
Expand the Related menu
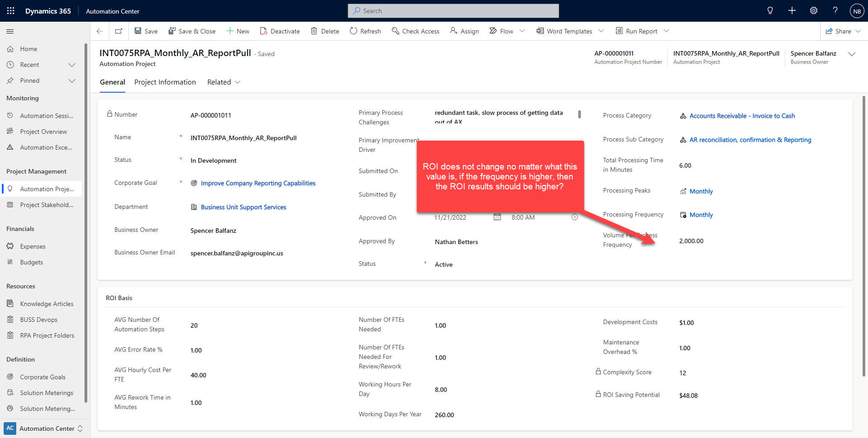tap(223, 82)
